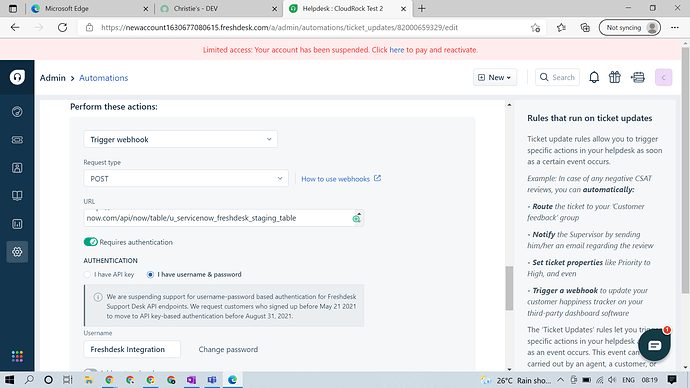
Task: Click Change password link
Action: (x=228, y=349)
